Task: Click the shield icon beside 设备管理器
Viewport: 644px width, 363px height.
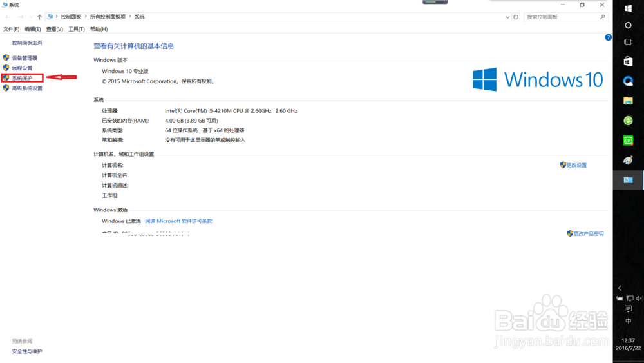Action: pos(6,57)
